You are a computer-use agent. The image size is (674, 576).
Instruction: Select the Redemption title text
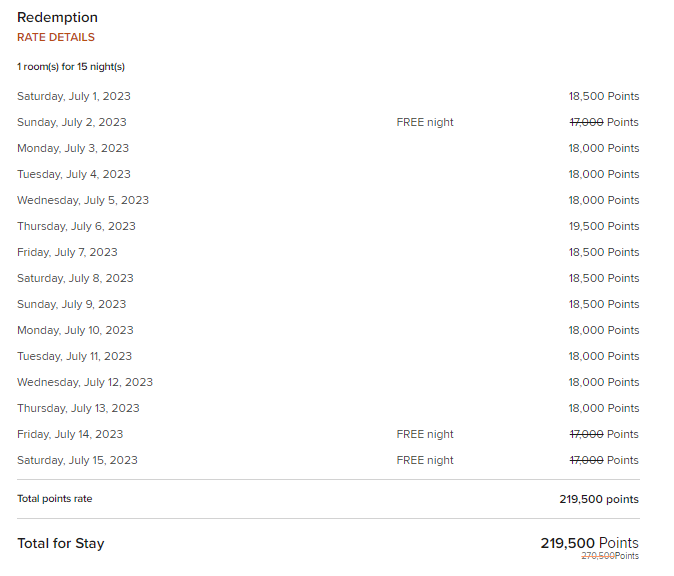pyautogui.click(x=58, y=18)
